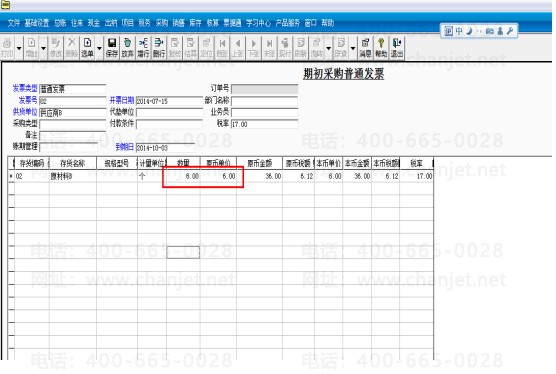556x374 pixels.
Task: Save the invoice with 保存 icon
Action: pos(112,48)
